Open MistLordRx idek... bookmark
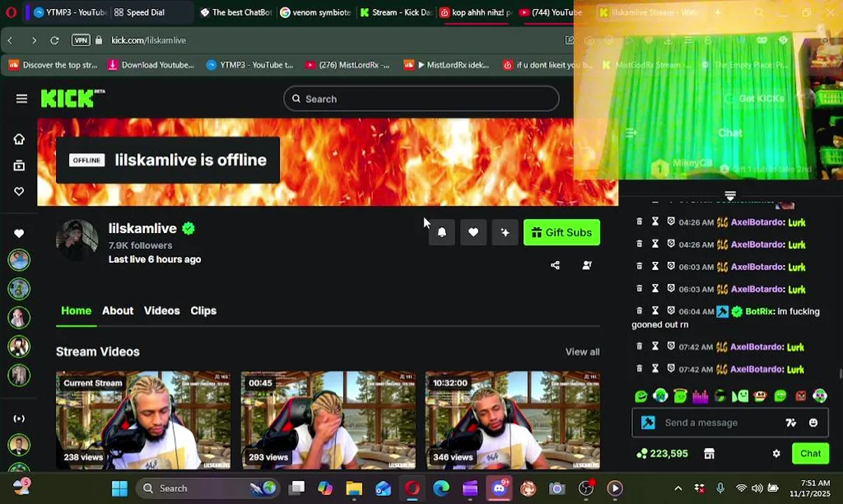The height and width of the screenshot is (504, 843). [x=447, y=65]
